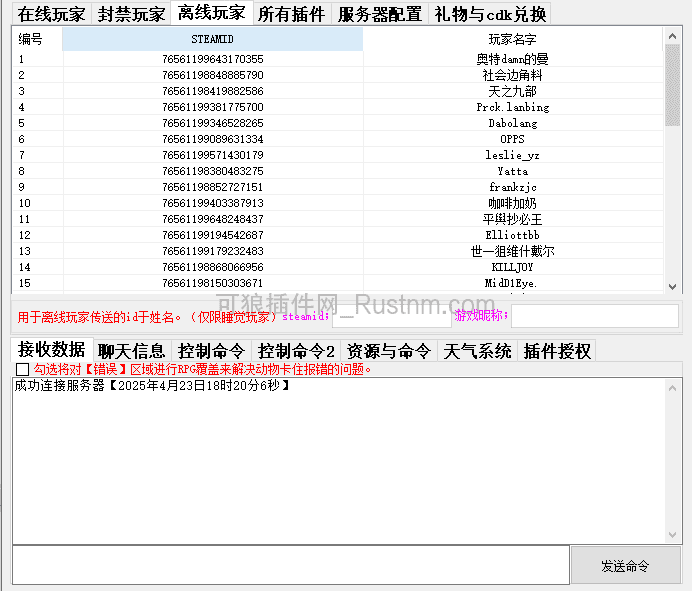Tick the RPG覆盖 error area checkbox
692x591 pixels.
click(x=23, y=369)
